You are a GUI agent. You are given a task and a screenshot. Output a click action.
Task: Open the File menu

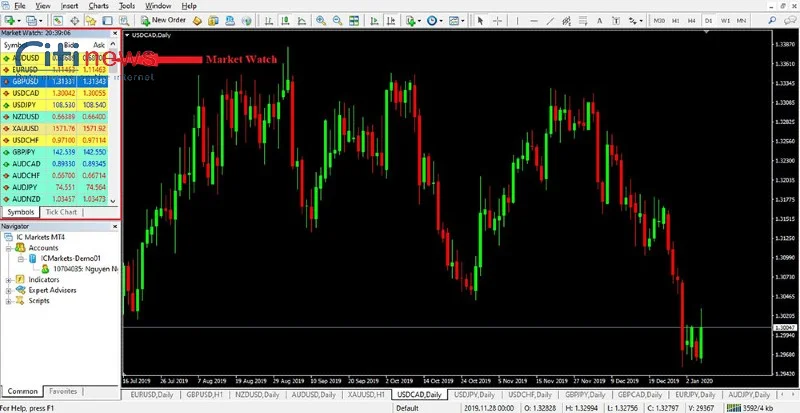[19, 6]
